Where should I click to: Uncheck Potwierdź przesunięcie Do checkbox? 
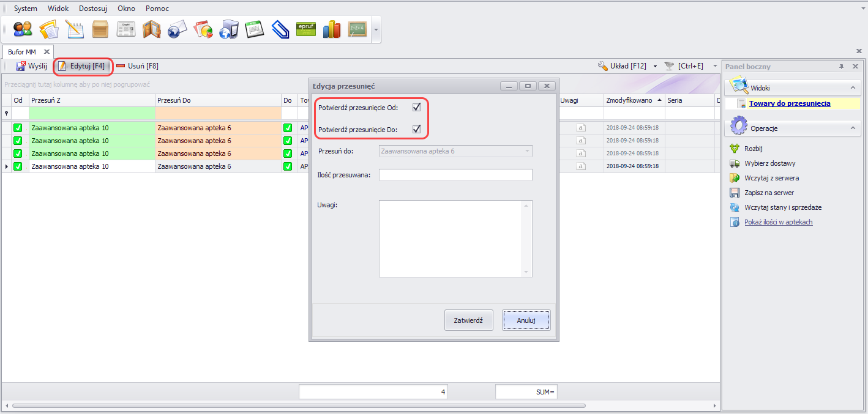(417, 129)
